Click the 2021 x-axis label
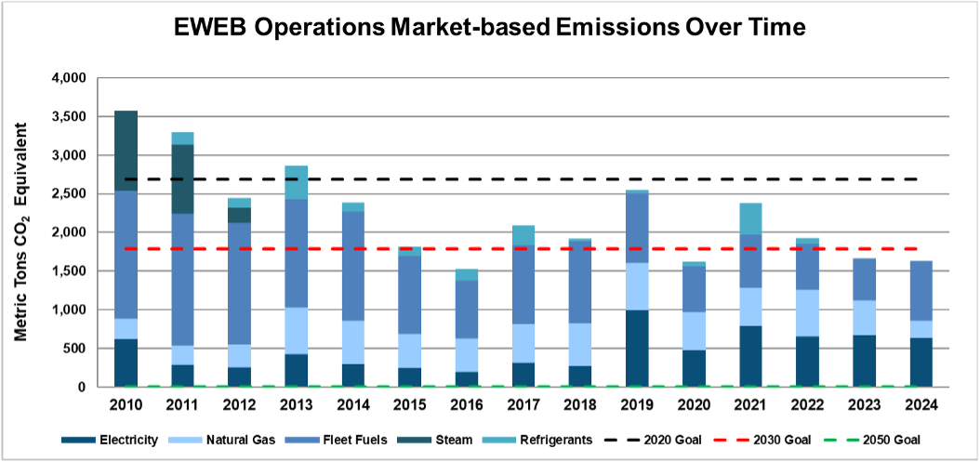Screen dimensions: 980x462 click(750, 405)
